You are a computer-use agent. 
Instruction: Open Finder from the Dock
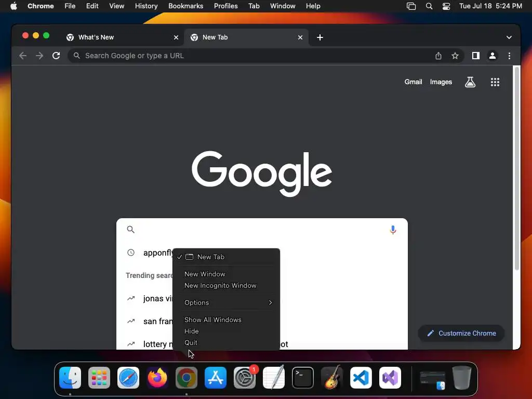70,377
